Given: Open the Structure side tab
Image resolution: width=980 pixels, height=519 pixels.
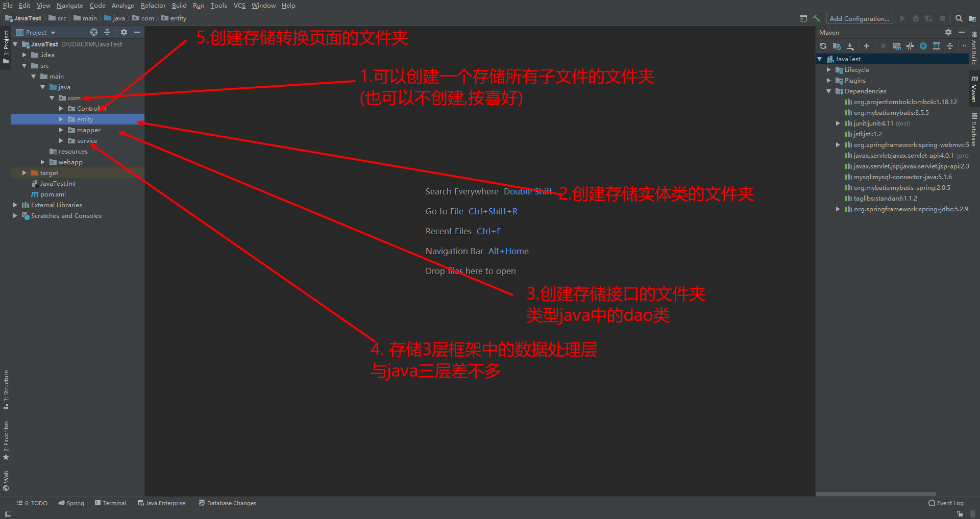Looking at the screenshot, I should point(6,389).
